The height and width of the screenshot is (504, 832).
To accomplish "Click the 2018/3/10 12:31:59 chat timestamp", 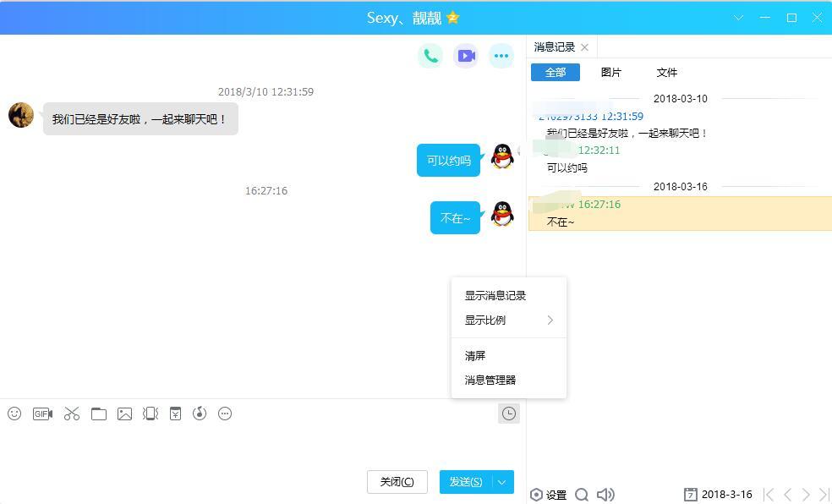I will click(265, 92).
